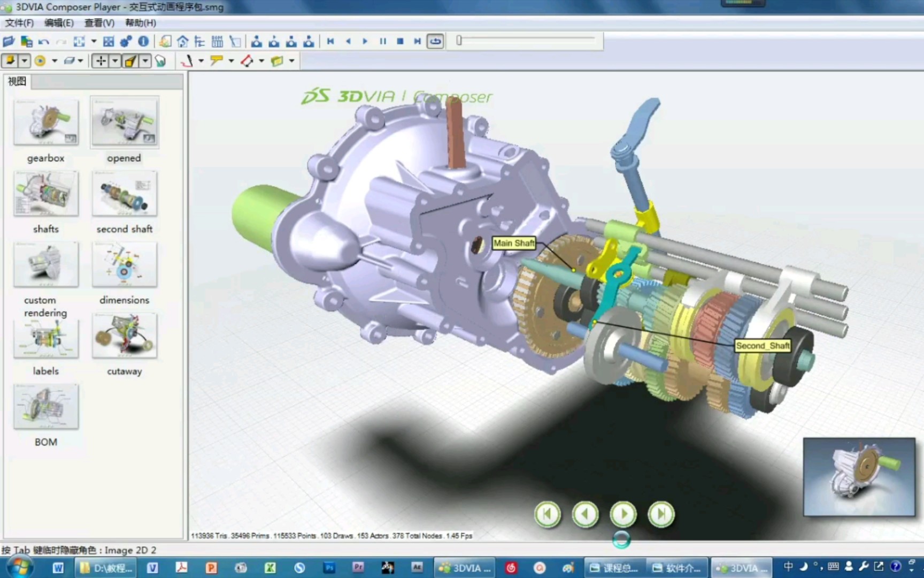Open the gears settings icon
The image size is (924, 578).
point(126,41)
